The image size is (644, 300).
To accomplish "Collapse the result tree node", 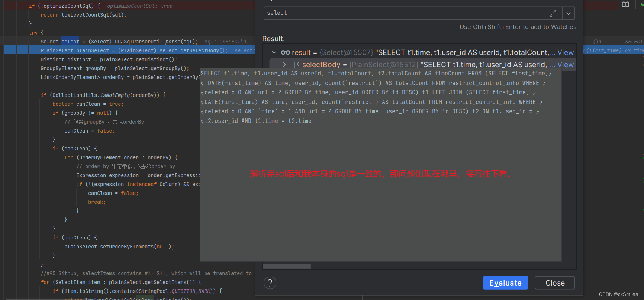I will pyautogui.click(x=274, y=52).
